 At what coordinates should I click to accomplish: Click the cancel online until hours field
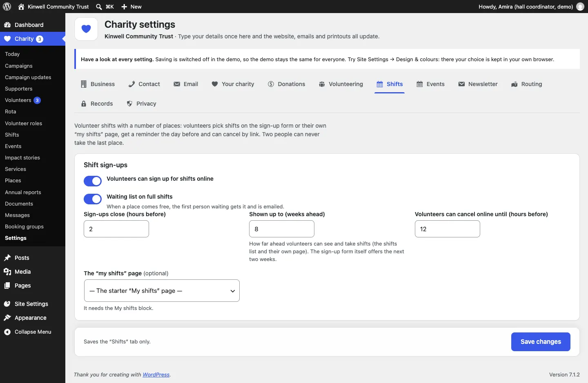[x=448, y=229]
